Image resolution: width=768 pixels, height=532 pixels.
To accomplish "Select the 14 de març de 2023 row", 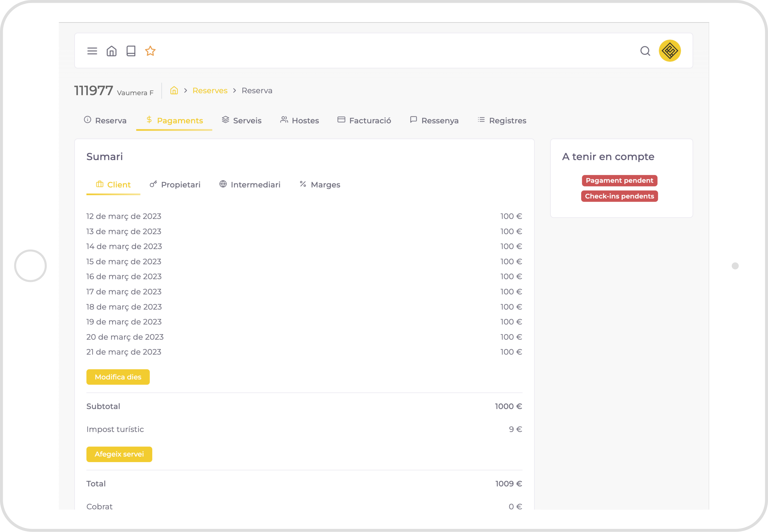I will tap(304, 246).
